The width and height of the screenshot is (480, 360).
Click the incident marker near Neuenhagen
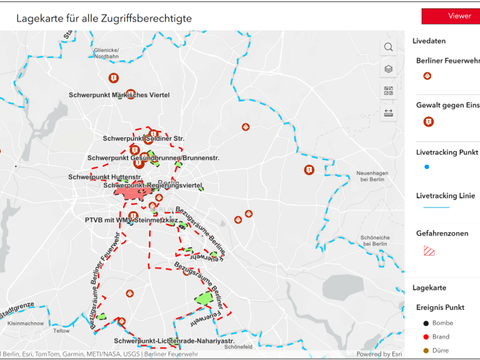coord(309,170)
